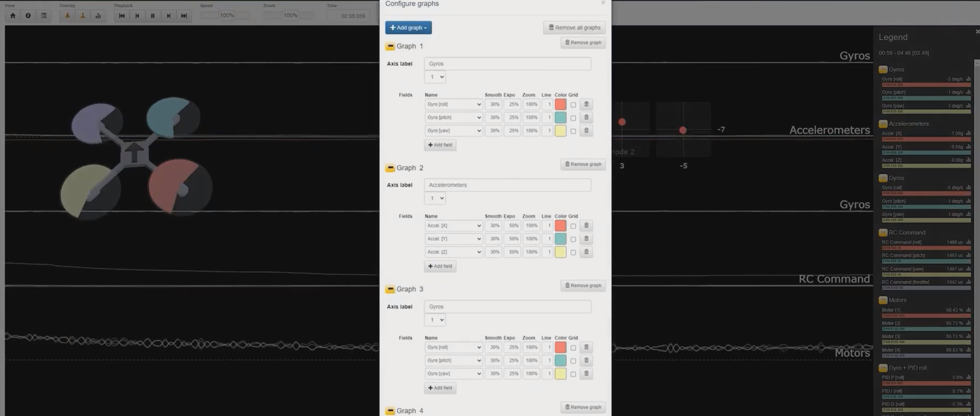Toggle the craft overlay airplane icon
Viewport: 980px width, 416px height.
(x=67, y=15)
